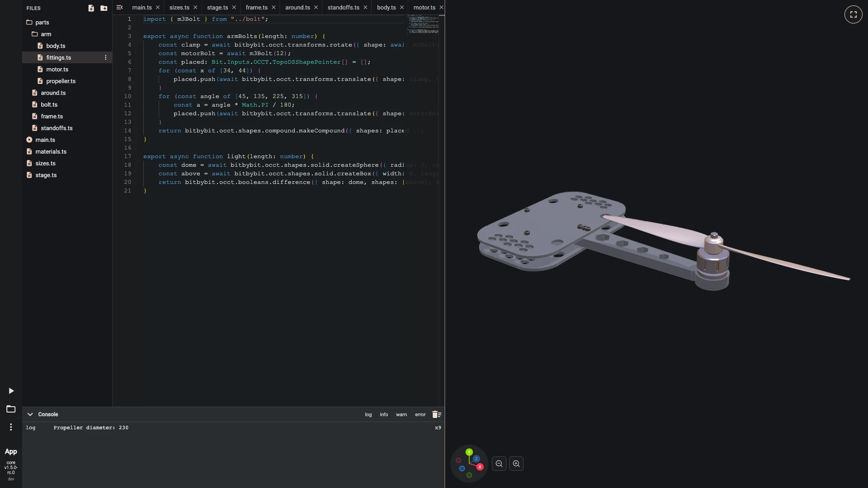Click the App label in left rail
Viewport: 868px width, 488px height.
(x=11, y=451)
